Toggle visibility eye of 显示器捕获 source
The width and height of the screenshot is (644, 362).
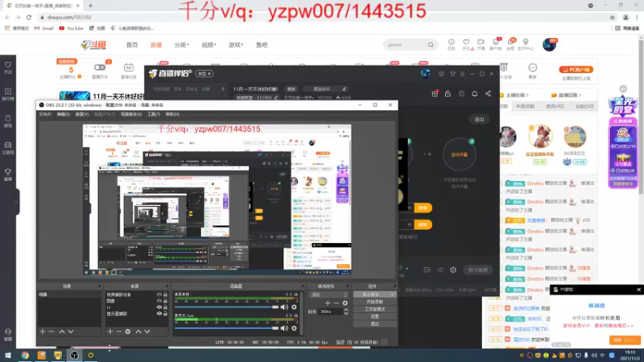[x=159, y=314]
